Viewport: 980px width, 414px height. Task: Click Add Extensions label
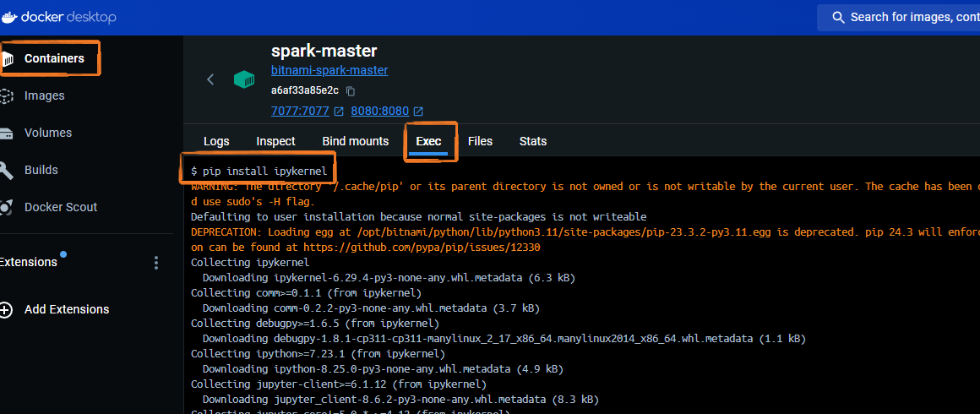[67, 309]
